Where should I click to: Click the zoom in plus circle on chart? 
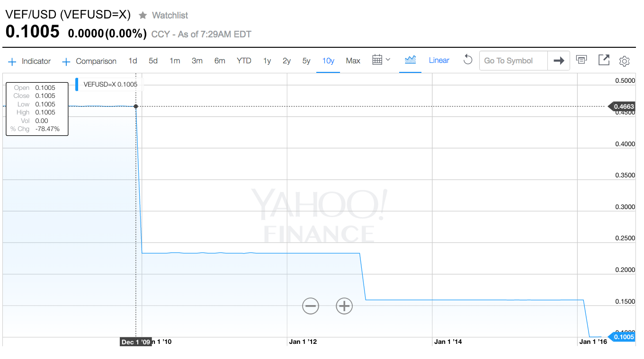point(344,306)
